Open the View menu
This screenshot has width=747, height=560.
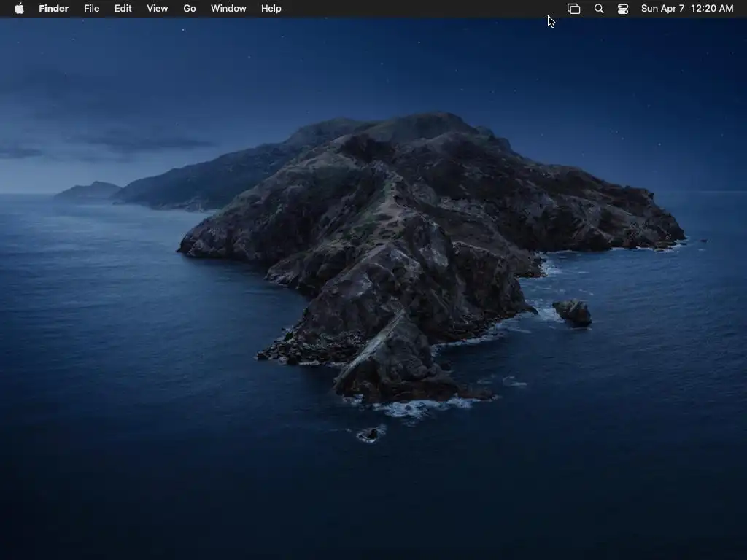[158, 9]
